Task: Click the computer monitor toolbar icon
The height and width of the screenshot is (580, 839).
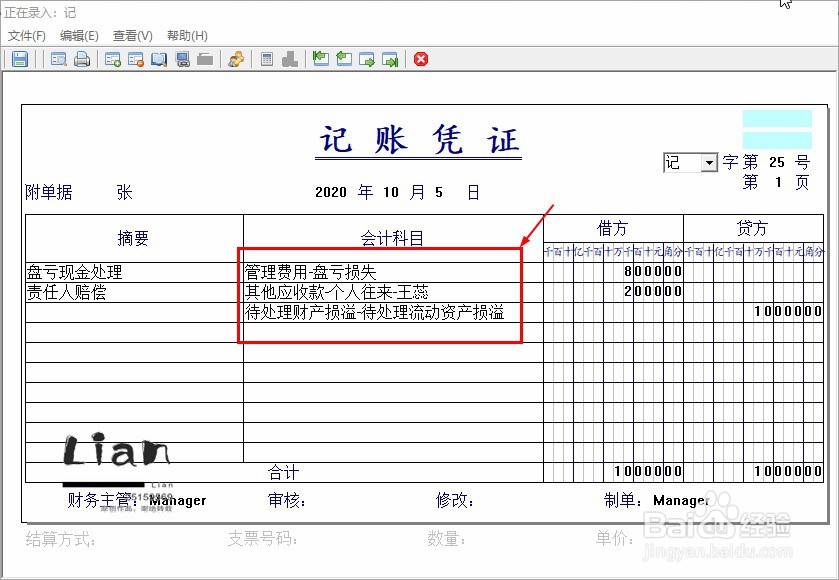Action: point(182,59)
